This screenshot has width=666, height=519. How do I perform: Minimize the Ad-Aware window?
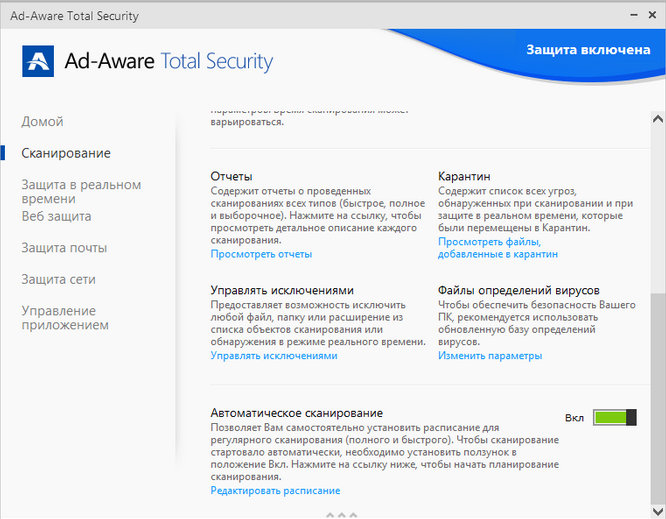[634, 15]
